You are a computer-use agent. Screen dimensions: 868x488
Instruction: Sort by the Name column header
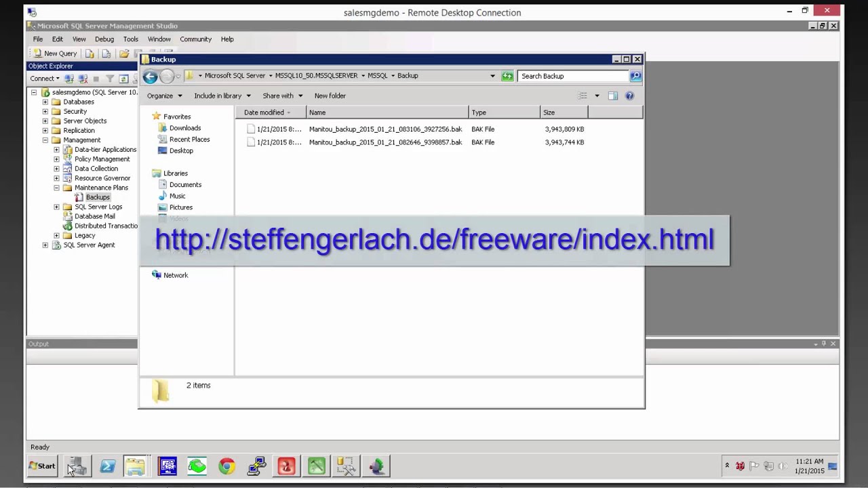[387, 113]
